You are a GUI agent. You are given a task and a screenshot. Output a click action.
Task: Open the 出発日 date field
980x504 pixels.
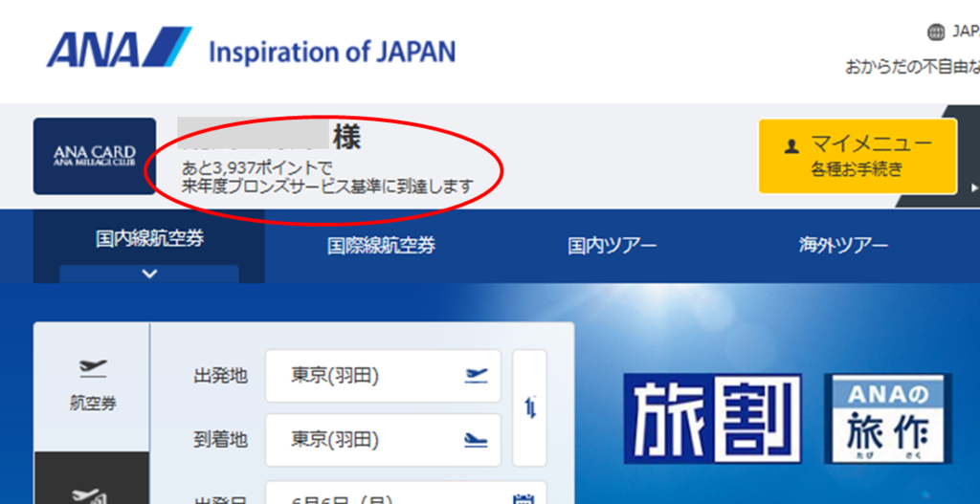(406, 493)
